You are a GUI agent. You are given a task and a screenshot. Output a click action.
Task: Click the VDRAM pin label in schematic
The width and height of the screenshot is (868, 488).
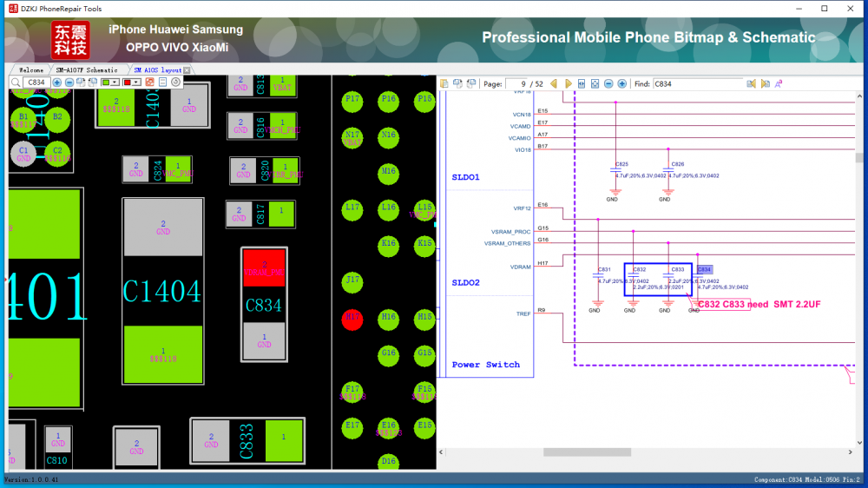point(520,267)
